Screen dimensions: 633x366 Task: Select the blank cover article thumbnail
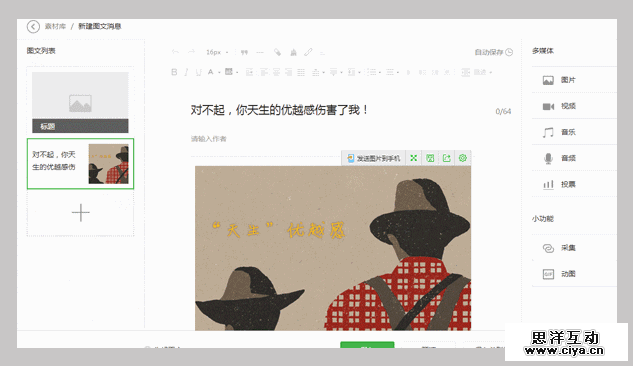click(x=80, y=102)
